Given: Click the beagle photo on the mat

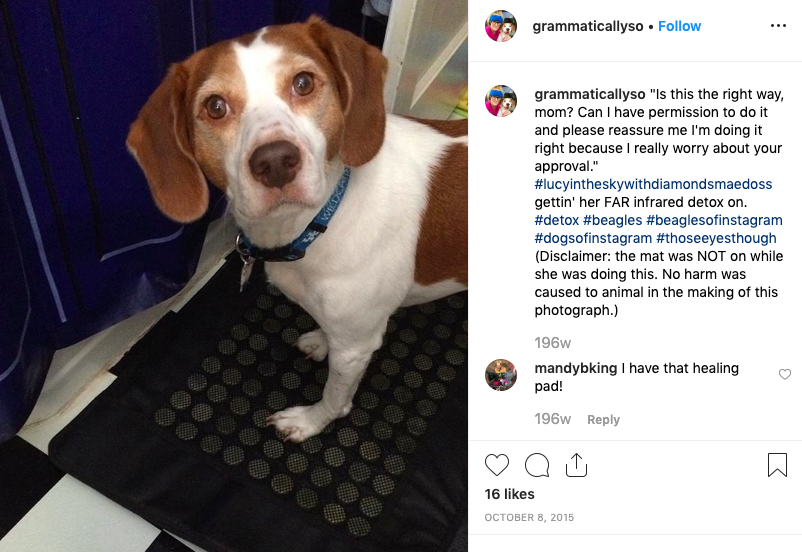Looking at the screenshot, I should pyautogui.click(x=234, y=276).
